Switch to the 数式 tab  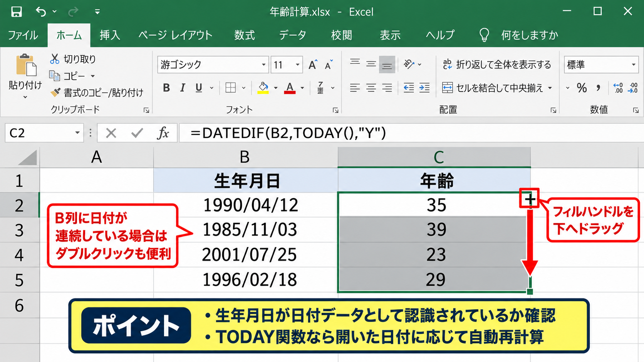[244, 35]
